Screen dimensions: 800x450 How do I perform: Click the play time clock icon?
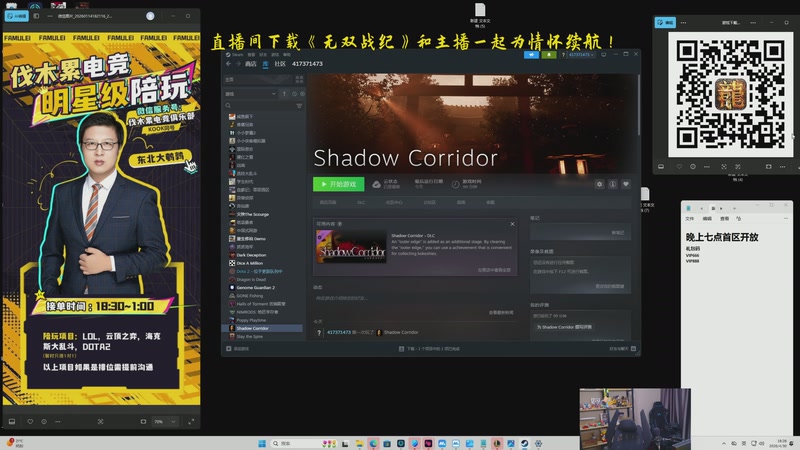pos(455,184)
